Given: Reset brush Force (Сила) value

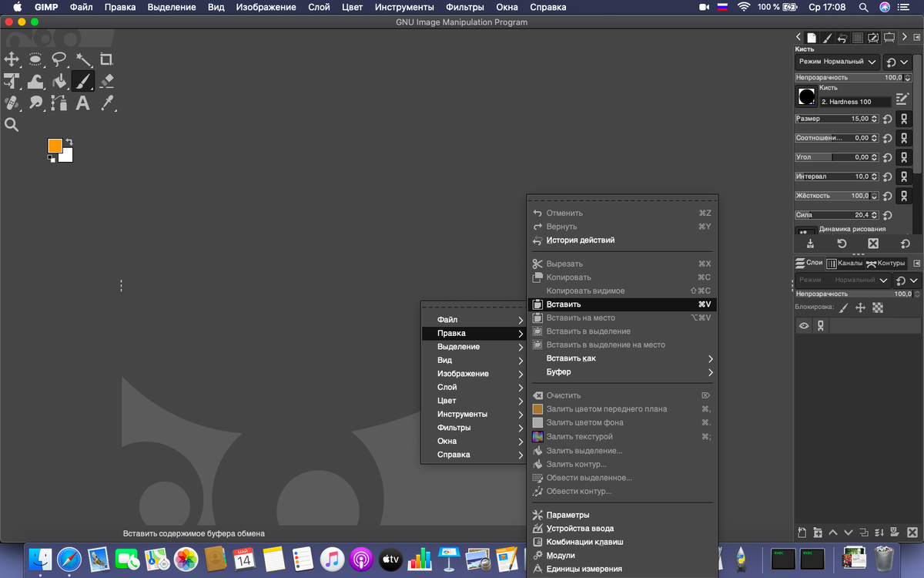Looking at the screenshot, I should coord(887,216).
